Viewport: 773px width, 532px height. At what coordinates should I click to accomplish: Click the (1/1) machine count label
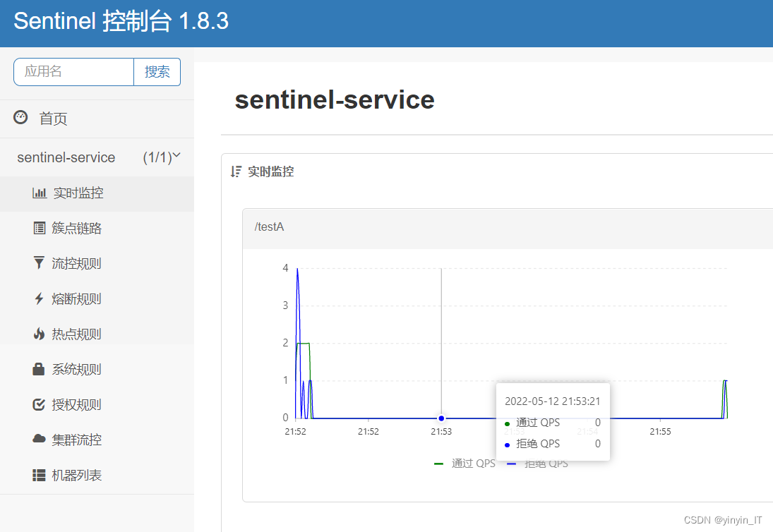[157, 157]
